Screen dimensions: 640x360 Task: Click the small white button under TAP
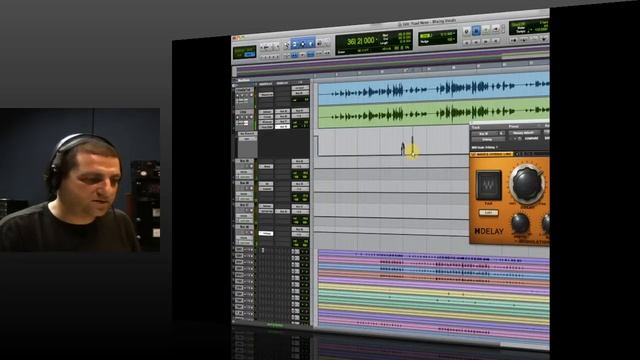coord(489,212)
